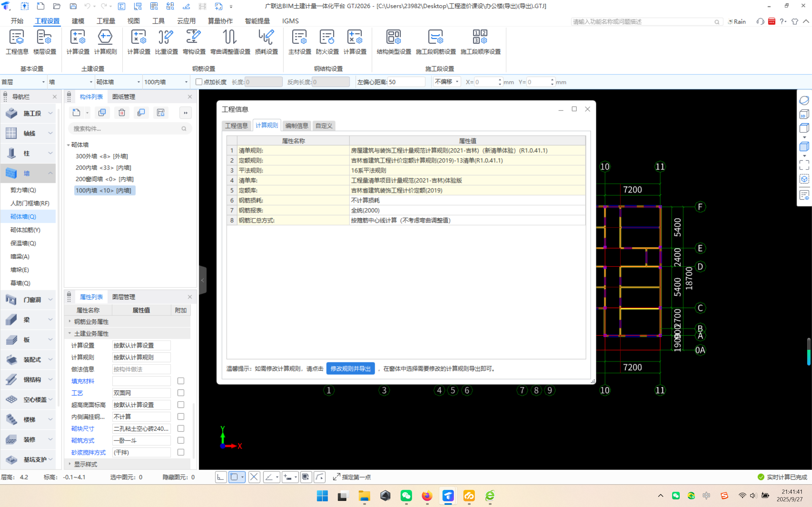Open the 建模 ribbon menu
Screen dimensions: 812x507
pyautogui.click(x=78, y=21)
